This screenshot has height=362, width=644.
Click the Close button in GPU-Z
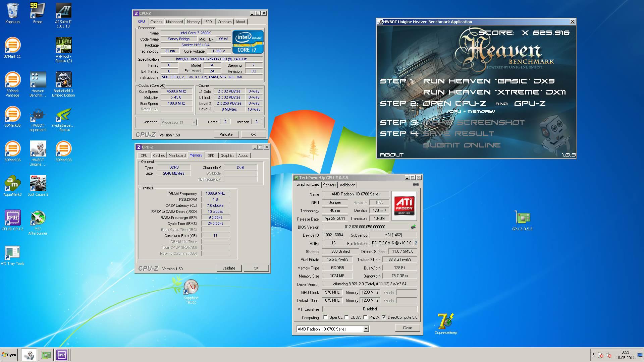pyautogui.click(x=408, y=328)
